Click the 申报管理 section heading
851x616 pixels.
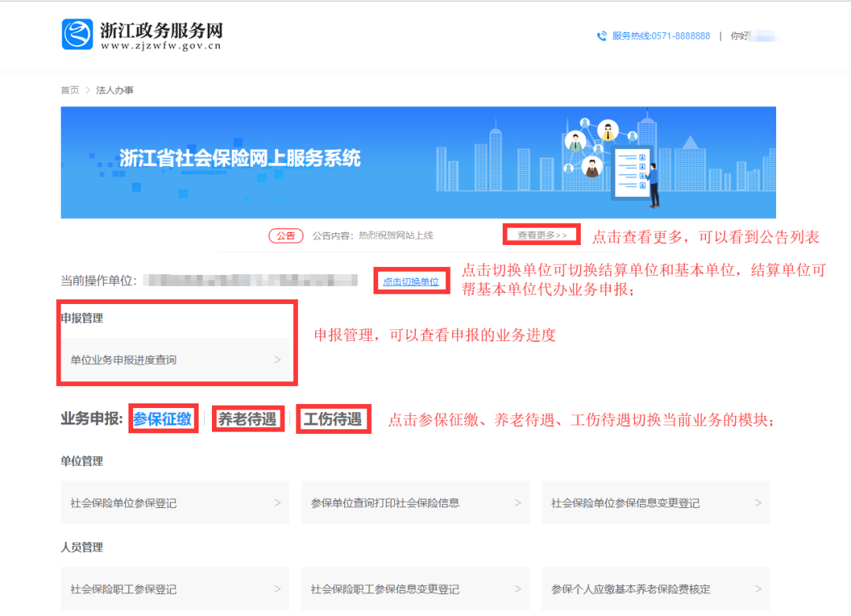[x=82, y=318]
